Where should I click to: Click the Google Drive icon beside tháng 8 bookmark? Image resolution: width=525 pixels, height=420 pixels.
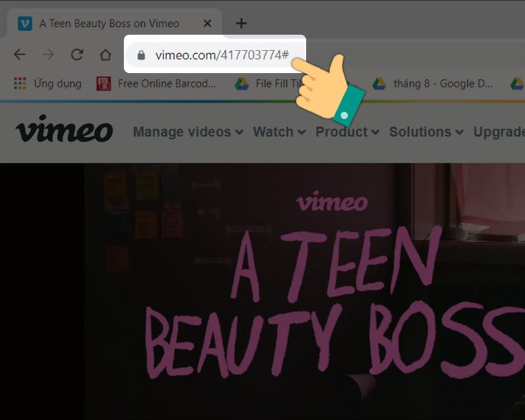tap(379, 84)
